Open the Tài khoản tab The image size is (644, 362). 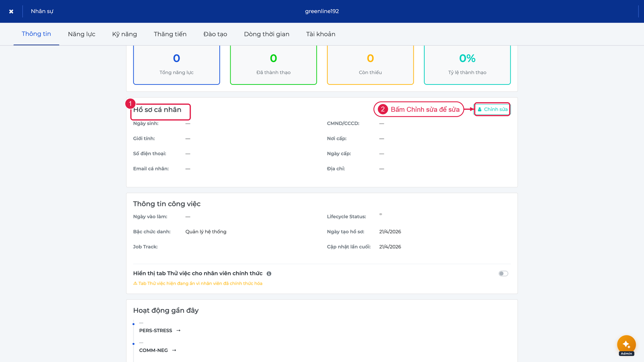coord(321,34)
